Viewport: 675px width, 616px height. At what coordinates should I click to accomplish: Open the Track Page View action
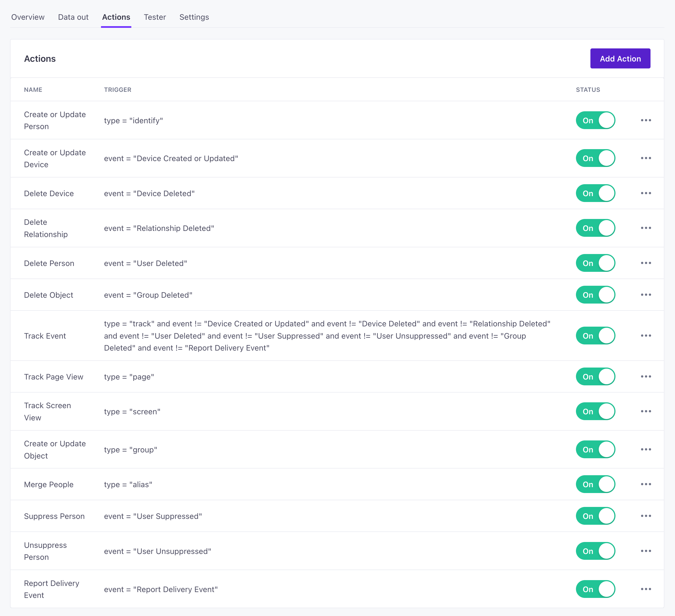click(54, 377)
